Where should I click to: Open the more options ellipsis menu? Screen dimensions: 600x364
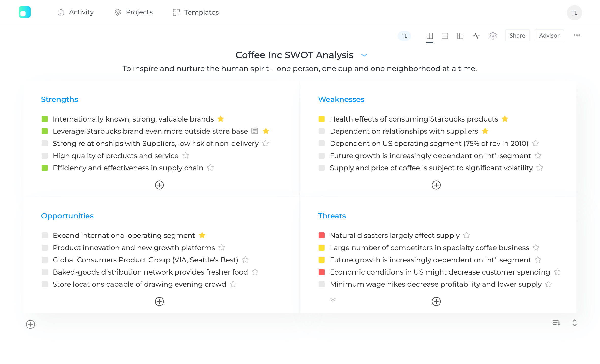tap(577, 35)
